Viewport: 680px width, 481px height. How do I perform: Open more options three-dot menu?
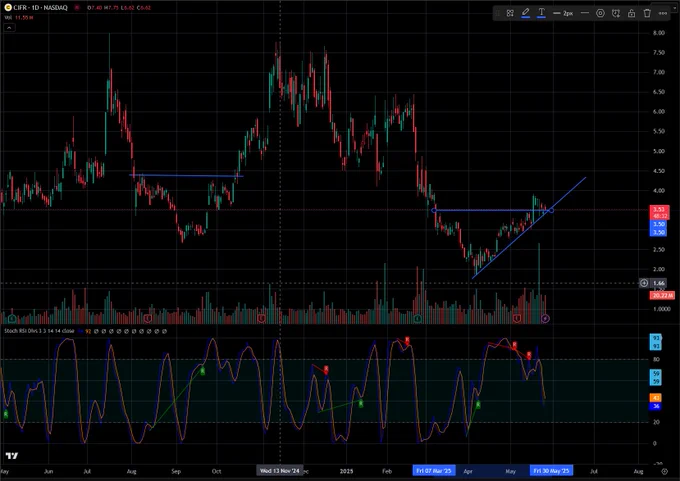click(x=663, y=13)
